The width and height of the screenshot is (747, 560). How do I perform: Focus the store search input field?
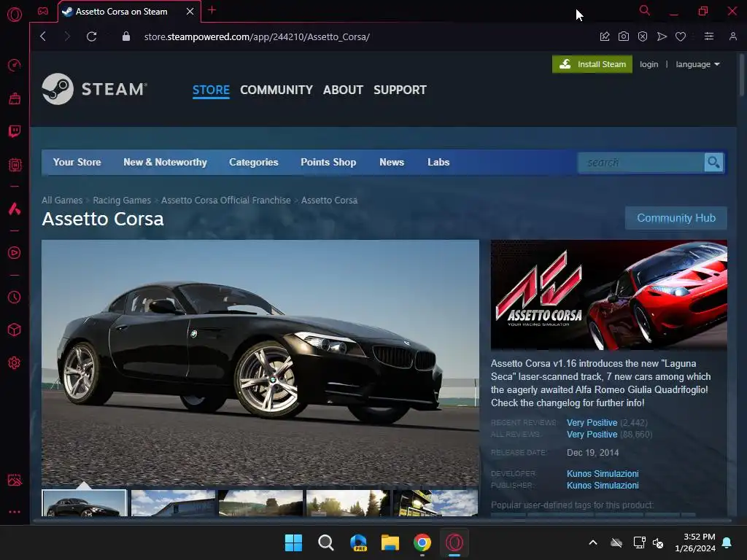click(641, 163)
